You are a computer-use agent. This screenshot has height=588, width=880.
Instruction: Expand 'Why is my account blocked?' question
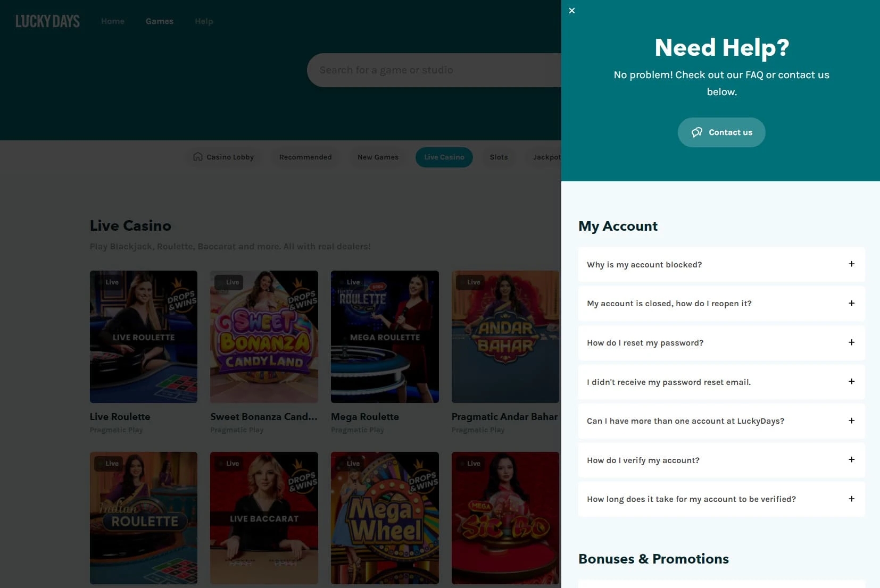click(x=721, y=265)
